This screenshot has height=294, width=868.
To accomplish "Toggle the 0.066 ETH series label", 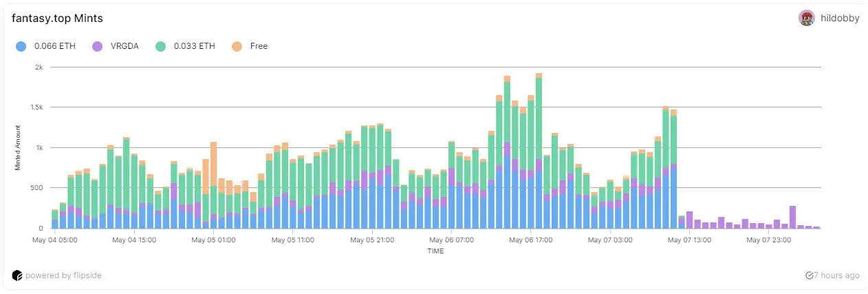I will click(x=55, y=46).
